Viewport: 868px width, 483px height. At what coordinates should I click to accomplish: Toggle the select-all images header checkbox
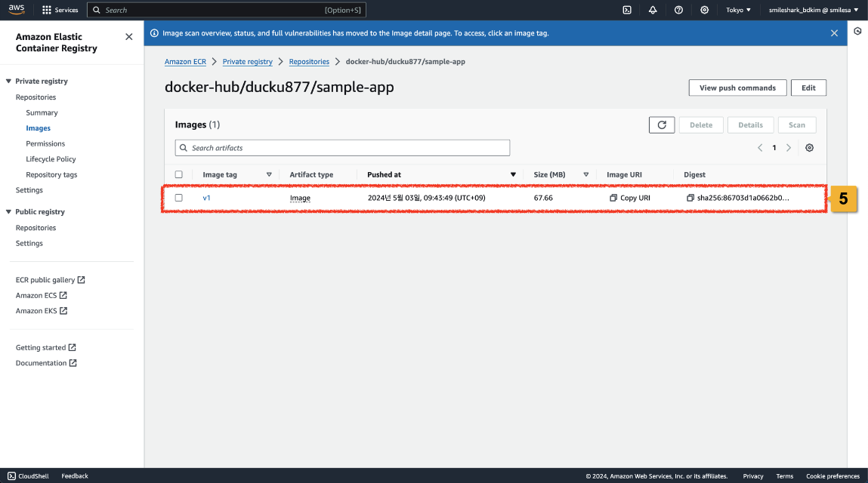point(179,174)
